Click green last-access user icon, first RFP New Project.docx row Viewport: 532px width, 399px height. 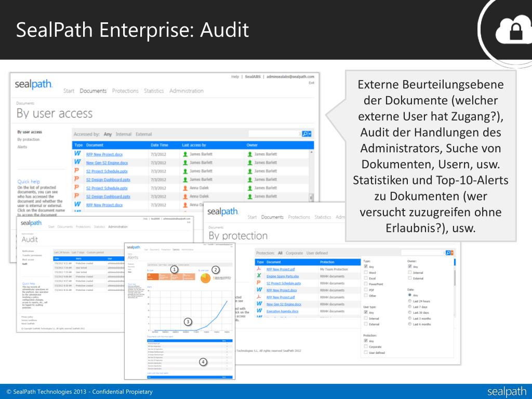point(185,154)
